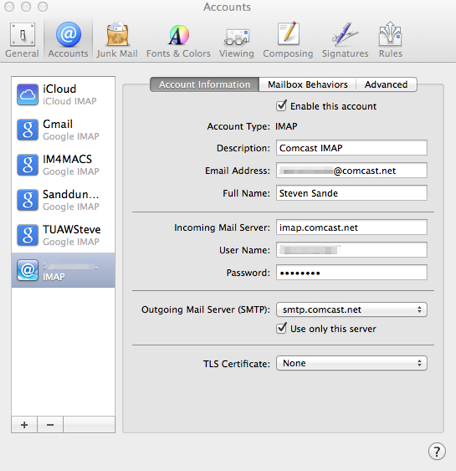Open the Signatures preferences icon
456x471 pixels.
345,40
